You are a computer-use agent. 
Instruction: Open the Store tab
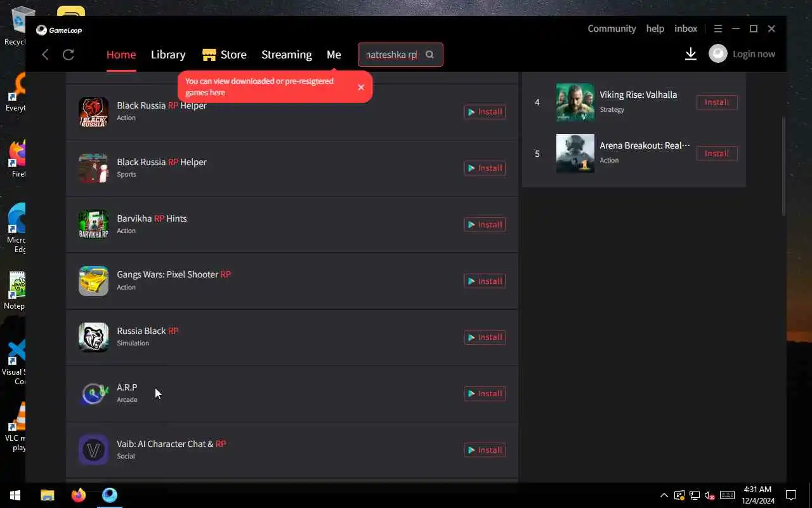[x=225, y=55]
